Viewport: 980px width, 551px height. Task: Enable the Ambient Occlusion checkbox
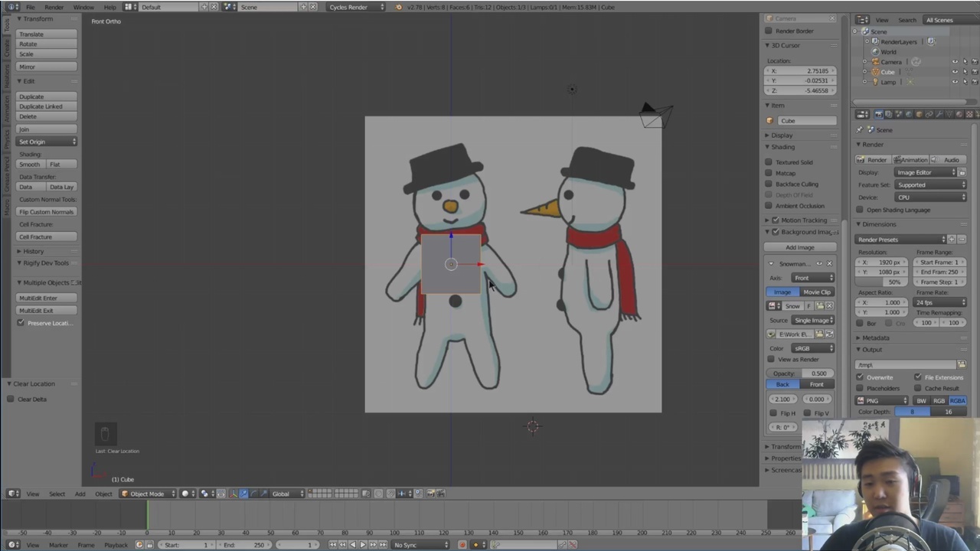point(769,206)
